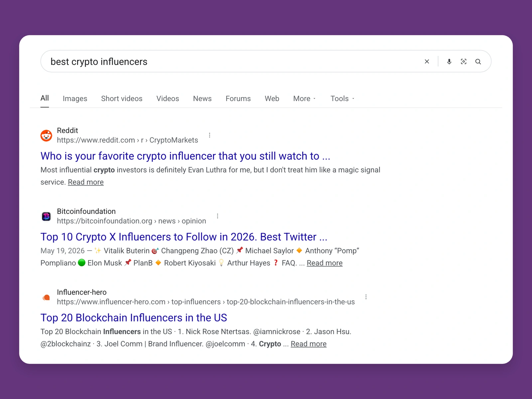Click the 'Reddit' site name
532x399 pixels.
[x=67, y=130]
